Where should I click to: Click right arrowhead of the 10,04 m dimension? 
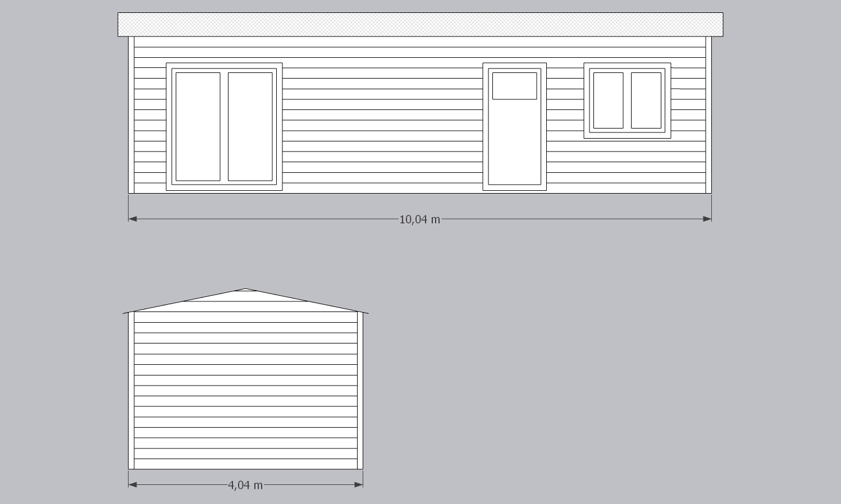point(707,219)
